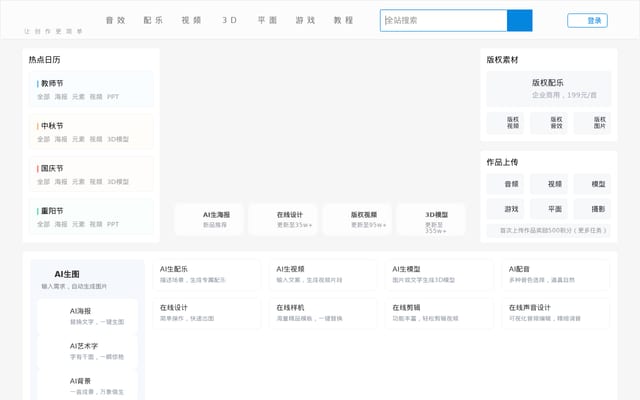Open the 音效 navigation menu item
640x400 pixels.
click(x=116, y=20)
